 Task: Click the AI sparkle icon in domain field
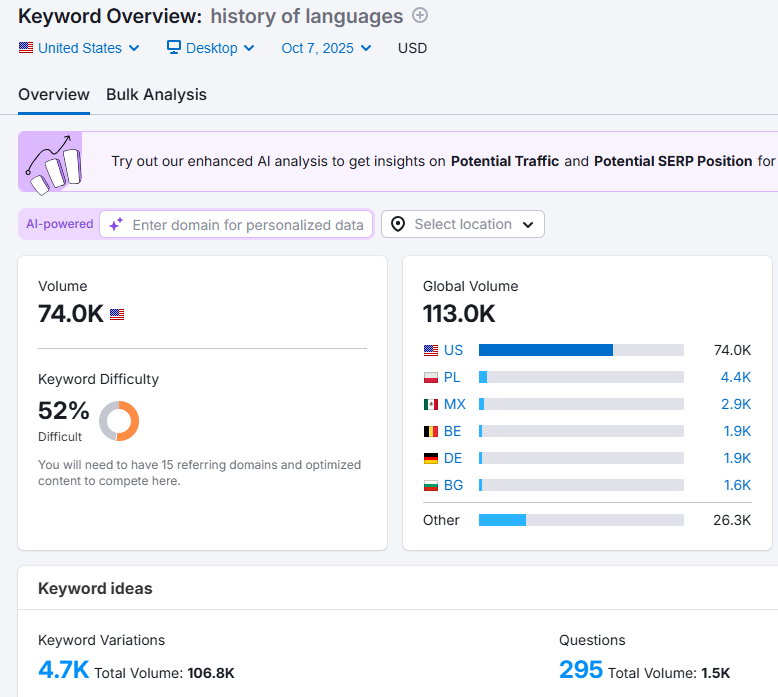point(116,225)
